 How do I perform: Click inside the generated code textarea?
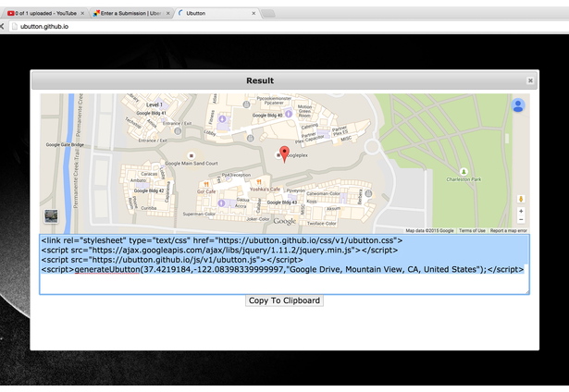284,264
